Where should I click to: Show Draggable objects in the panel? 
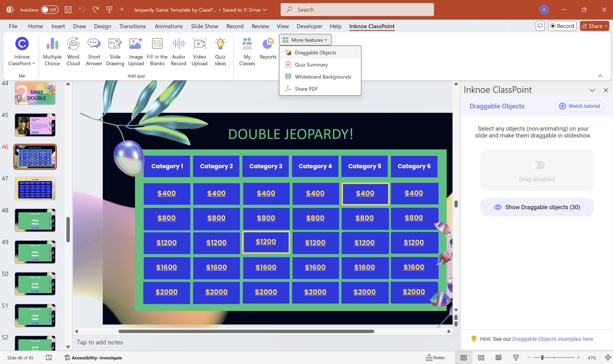click(x=536, y=207)
